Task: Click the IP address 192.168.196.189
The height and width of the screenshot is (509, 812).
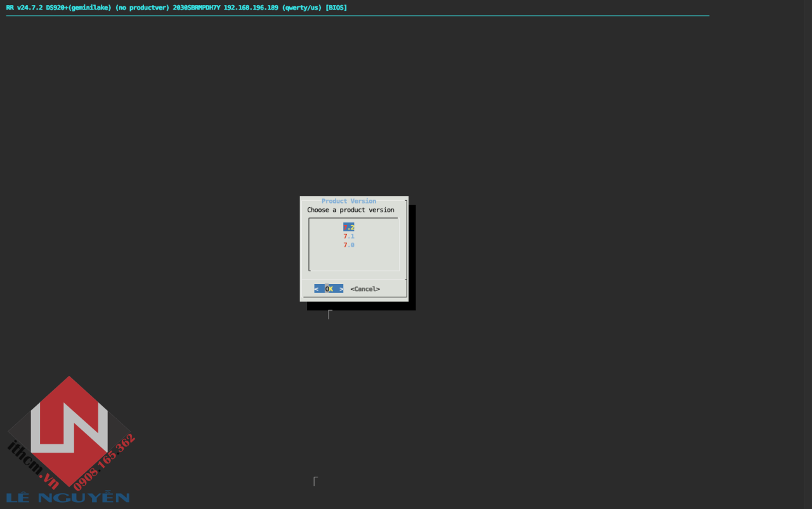Action: (251, 8)
